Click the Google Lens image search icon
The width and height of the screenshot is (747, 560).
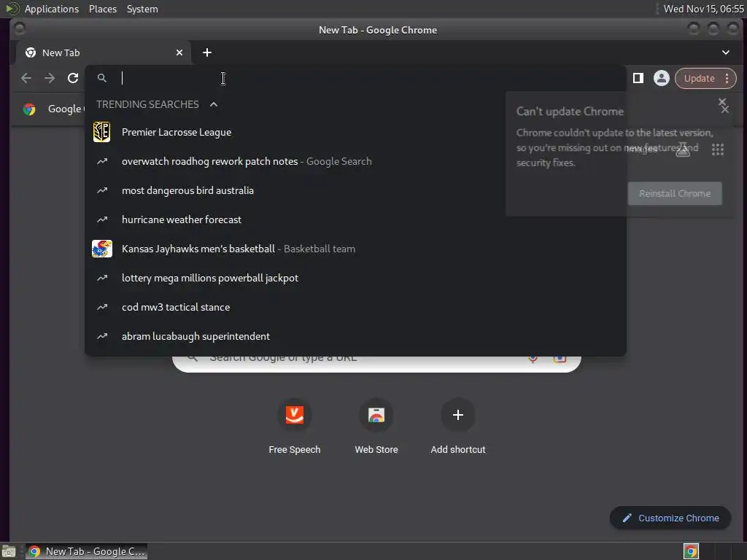[560, 358]
